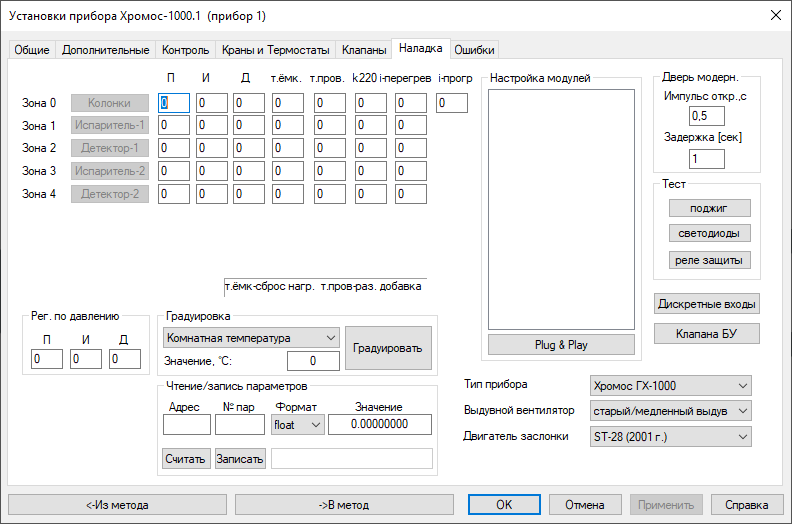
Task: Expand Выдувной вентилятор dropdown
Action: 670,411
